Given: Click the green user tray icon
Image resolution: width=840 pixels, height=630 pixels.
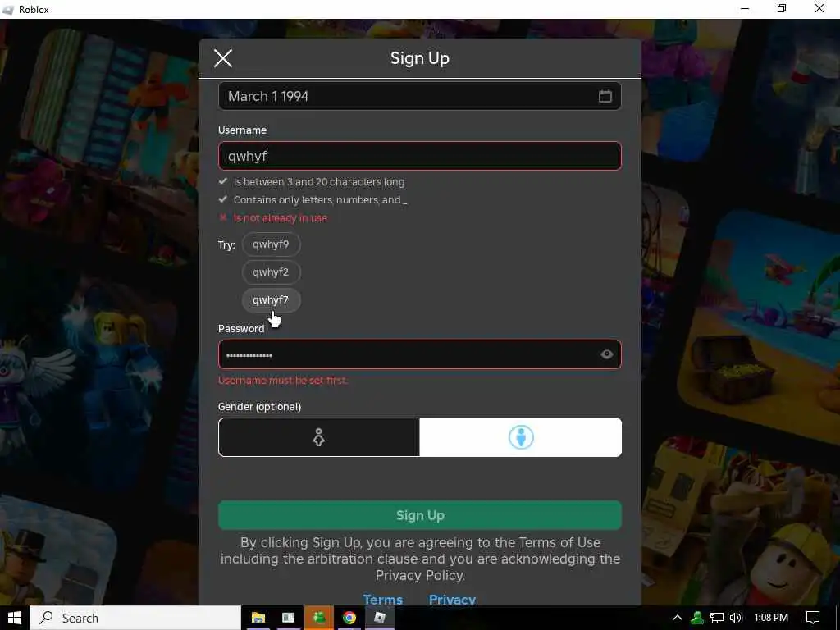Looking at the screenshot, I should point(697,618).
